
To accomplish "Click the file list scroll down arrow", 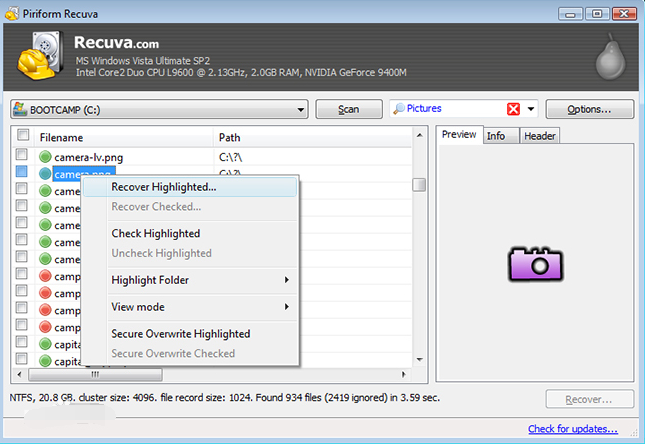I will pyautogui.click(x=419, y=360).
